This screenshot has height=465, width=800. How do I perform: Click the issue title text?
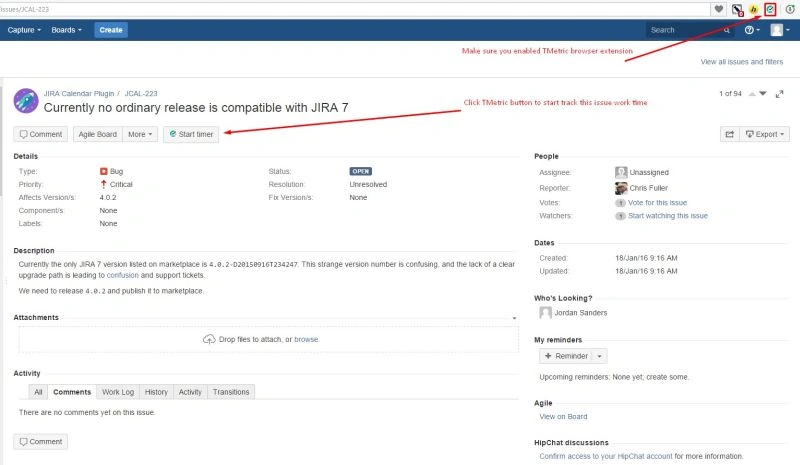(x=196, y=108)
